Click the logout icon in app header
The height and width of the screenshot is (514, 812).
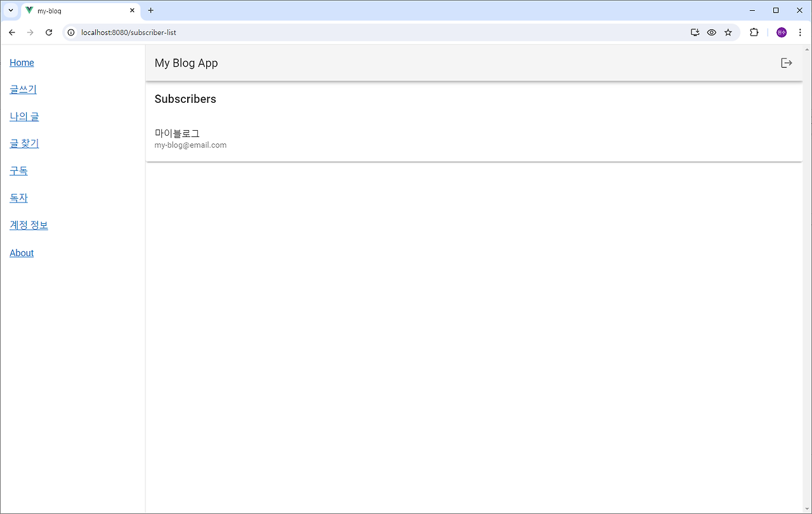(787, 63)
